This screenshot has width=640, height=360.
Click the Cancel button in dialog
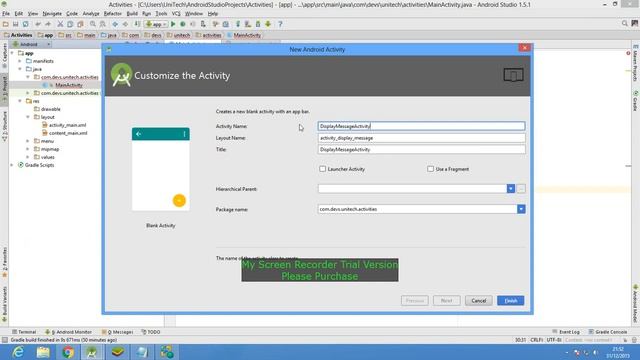pos(478,301)
